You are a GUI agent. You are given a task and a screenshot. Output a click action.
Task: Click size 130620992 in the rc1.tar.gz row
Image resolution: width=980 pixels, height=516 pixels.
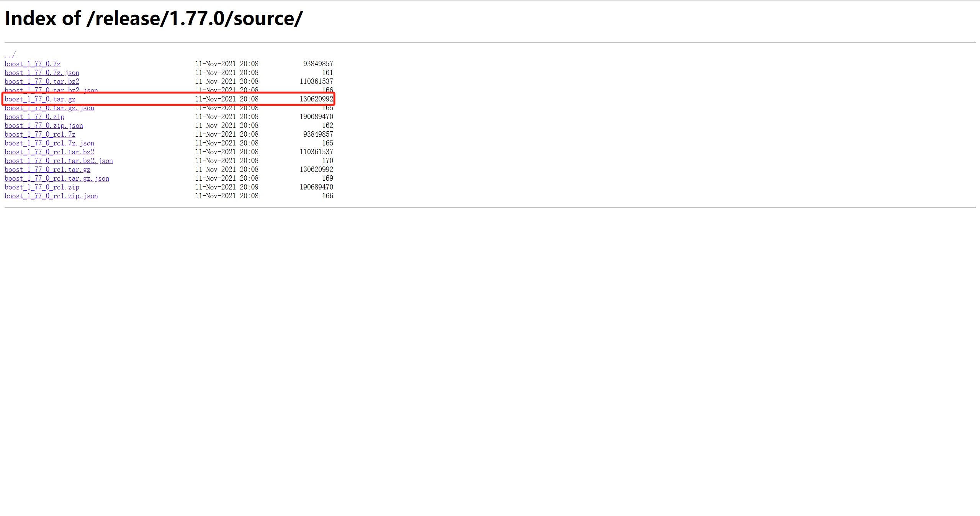pos(316,169)
